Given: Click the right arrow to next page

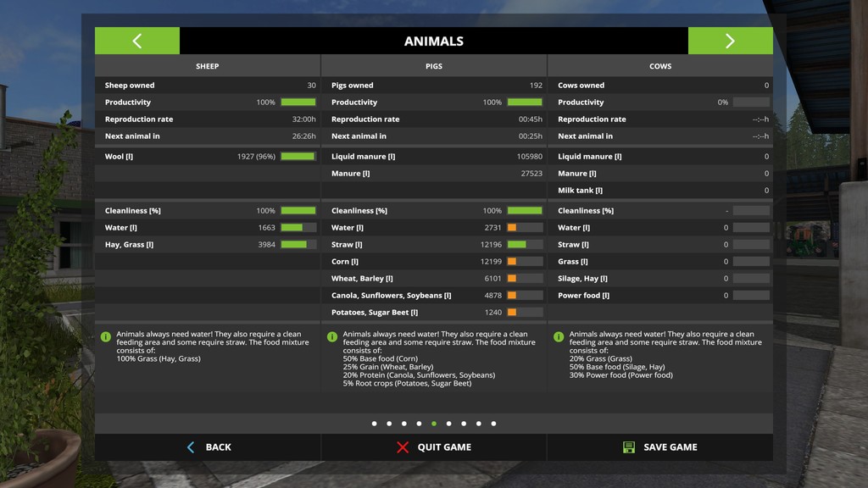Looking at the screenshot, I should (730, 41).
